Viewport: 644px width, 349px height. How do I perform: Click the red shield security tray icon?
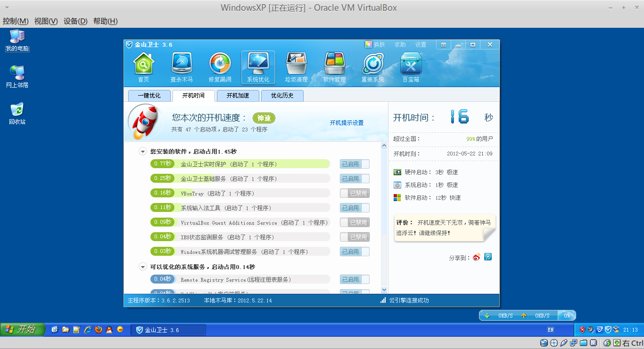click(582, 330)
